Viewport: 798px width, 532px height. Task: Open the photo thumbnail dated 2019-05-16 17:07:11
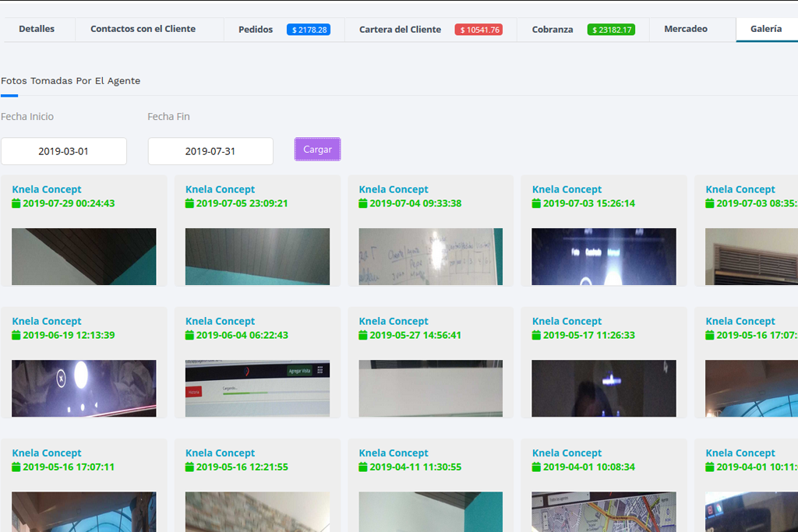point(84,512)
